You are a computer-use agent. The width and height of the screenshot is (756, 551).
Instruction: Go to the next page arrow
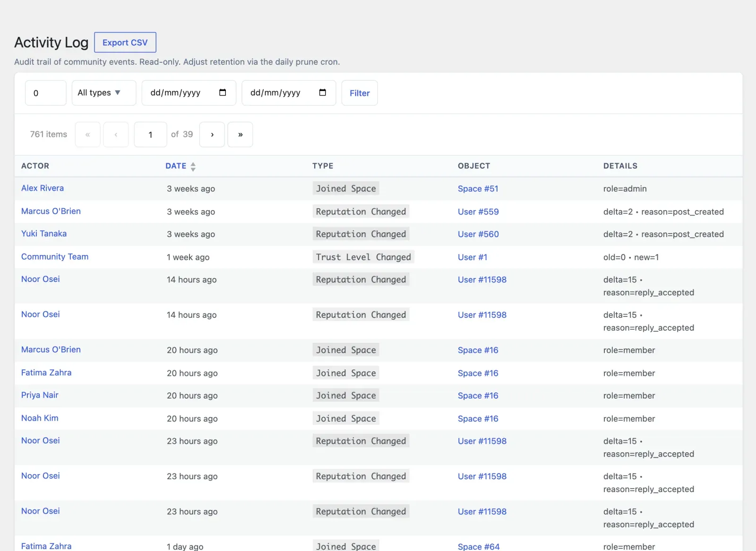212,135
